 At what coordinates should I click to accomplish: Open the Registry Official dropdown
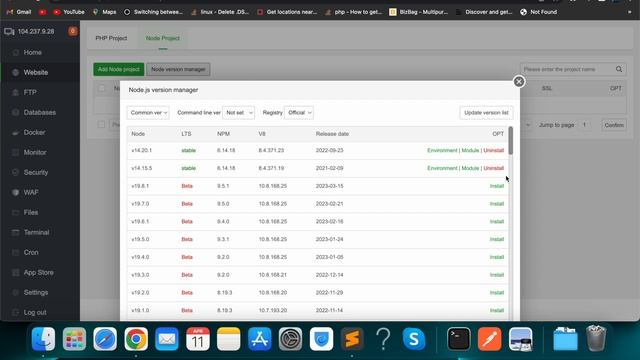point(299,113)
